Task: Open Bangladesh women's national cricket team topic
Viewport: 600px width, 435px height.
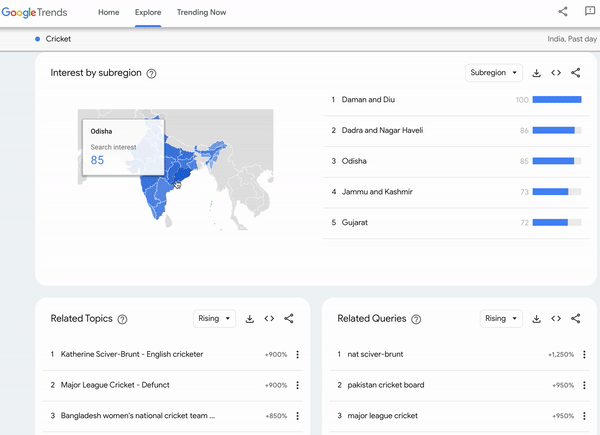Action: tap(138, 416)
